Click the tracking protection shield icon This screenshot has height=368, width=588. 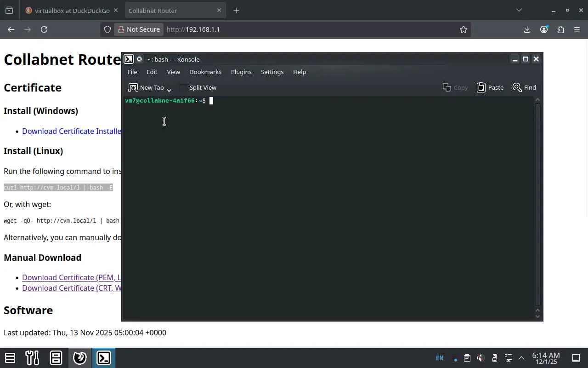click(107, 29)
